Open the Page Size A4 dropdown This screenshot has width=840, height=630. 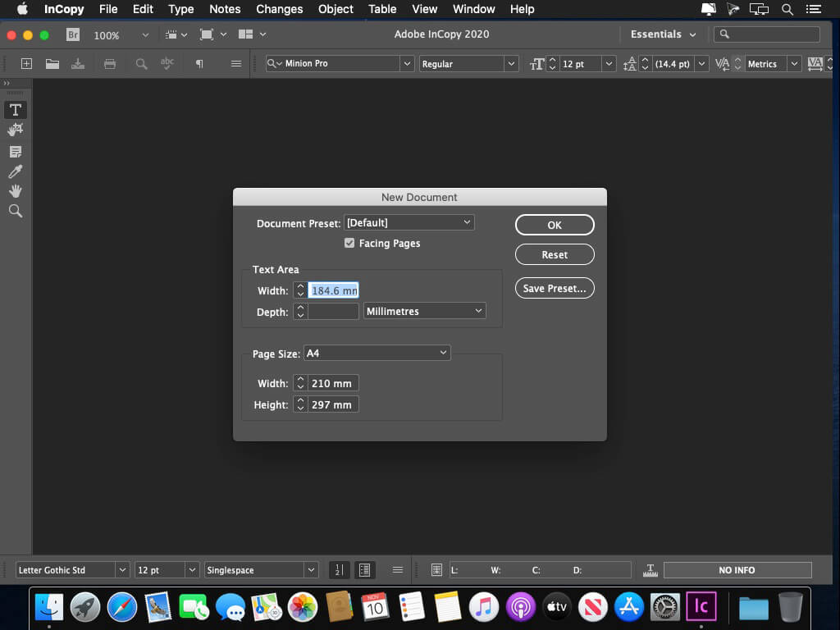pyautogui.click(x=377, y=353)
